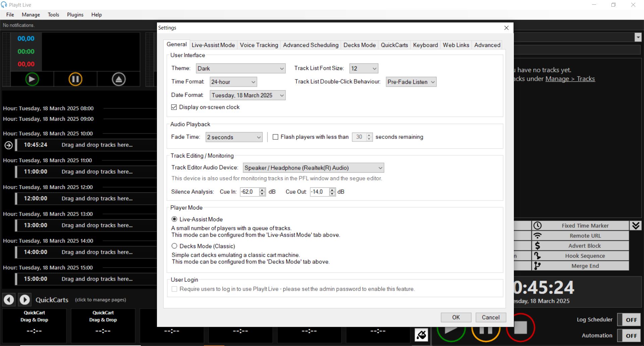Viewport: 644px width, 346px height.
Task: Click the eject button in top-left player
Action: tap(119, 79)
